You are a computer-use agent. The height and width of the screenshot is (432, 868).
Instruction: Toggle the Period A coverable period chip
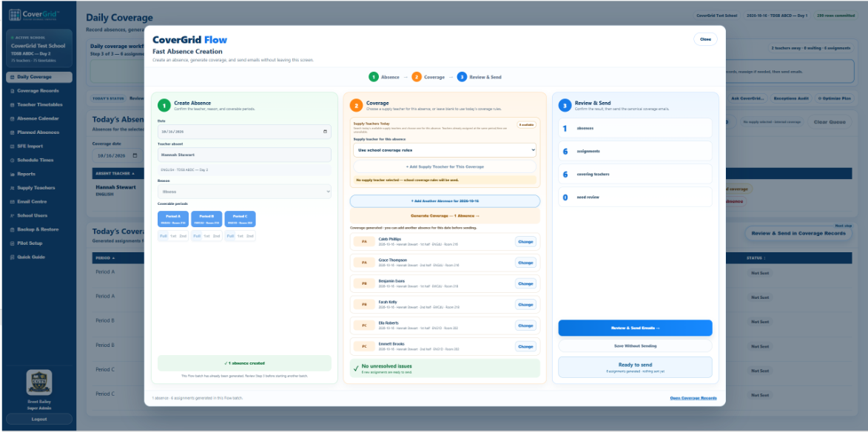tap(173, 219)
